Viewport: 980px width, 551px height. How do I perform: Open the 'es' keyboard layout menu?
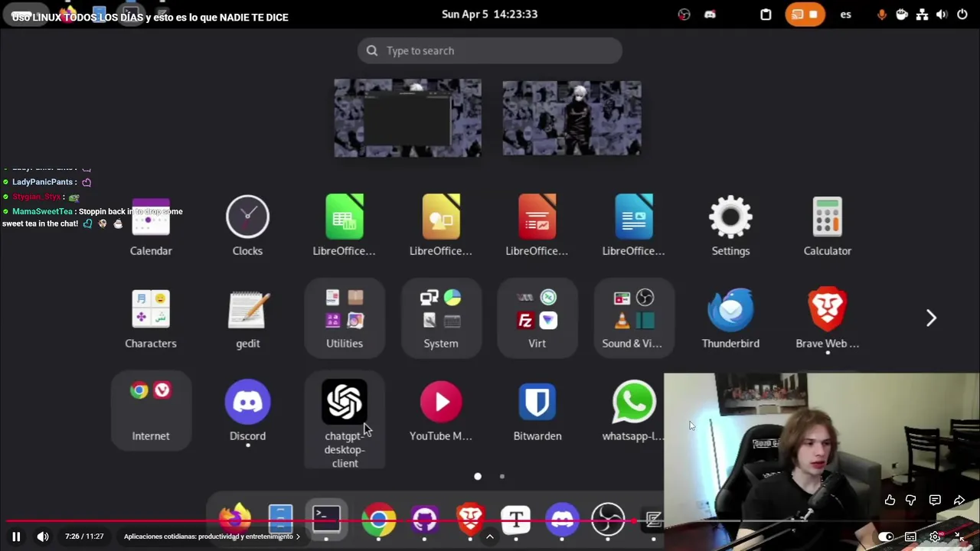pyautogui.click(x=845, y=14)
